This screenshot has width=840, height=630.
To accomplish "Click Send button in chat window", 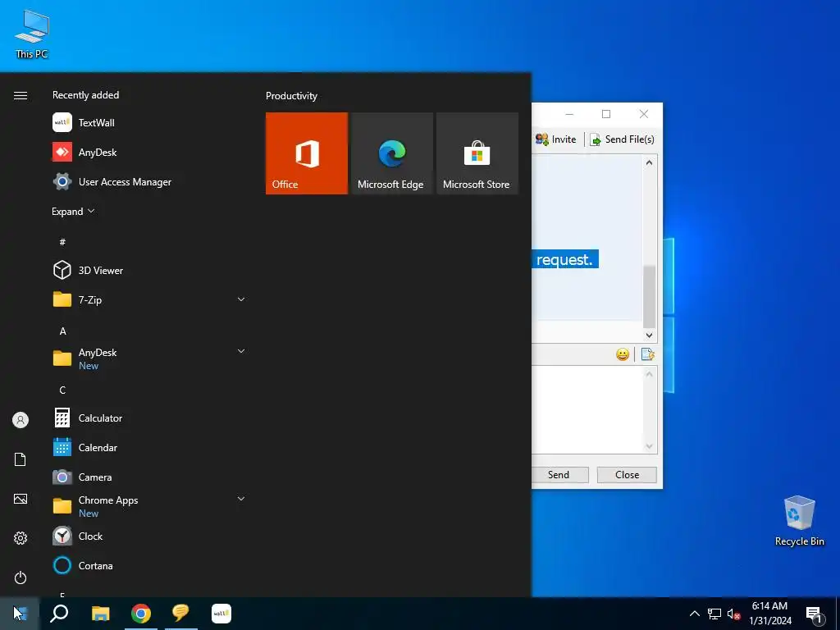I will pos(559,475).
